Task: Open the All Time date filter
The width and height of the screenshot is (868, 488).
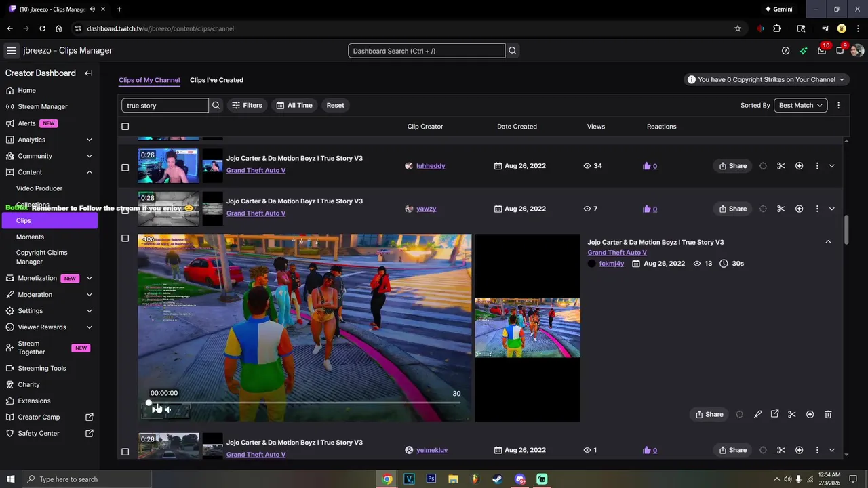Action: pos(294,105)
